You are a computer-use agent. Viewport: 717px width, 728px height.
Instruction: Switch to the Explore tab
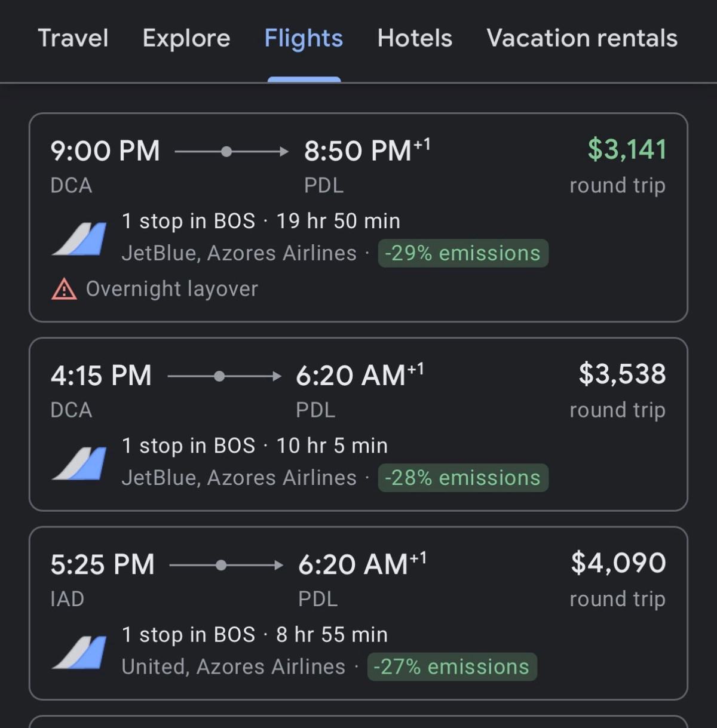[186, 38]
